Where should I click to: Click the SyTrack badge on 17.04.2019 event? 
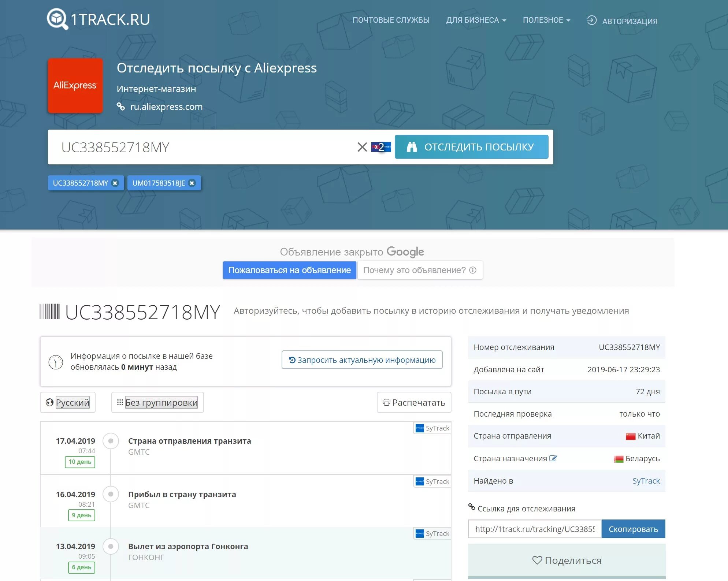pos(432,428)
